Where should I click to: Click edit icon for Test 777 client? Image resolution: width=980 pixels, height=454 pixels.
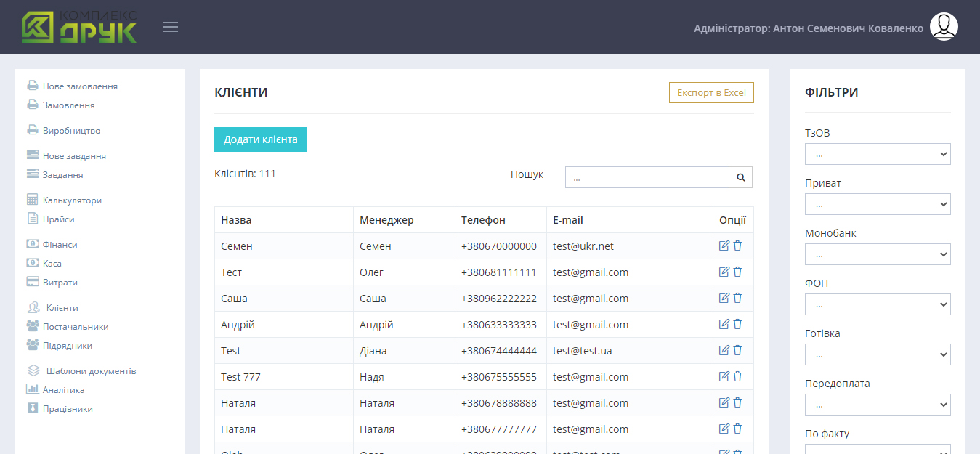pyautogui.click(x=724, y=376)
